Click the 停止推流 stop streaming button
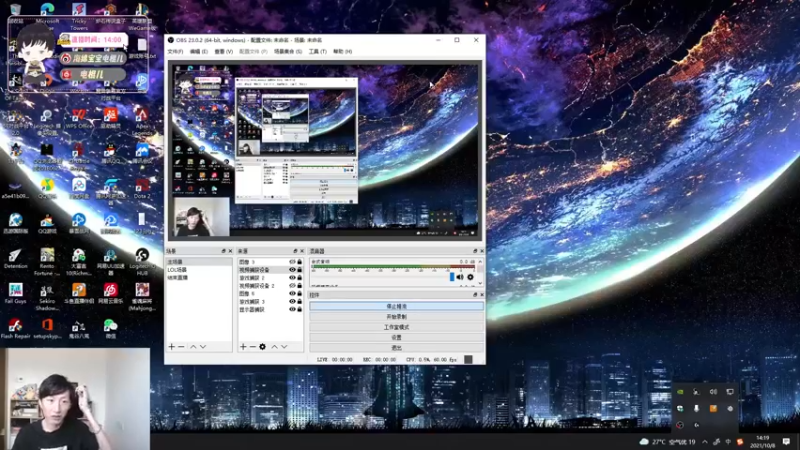Viewport: 800px width, 450px height. pyautogui.click(x=396, y=306)
